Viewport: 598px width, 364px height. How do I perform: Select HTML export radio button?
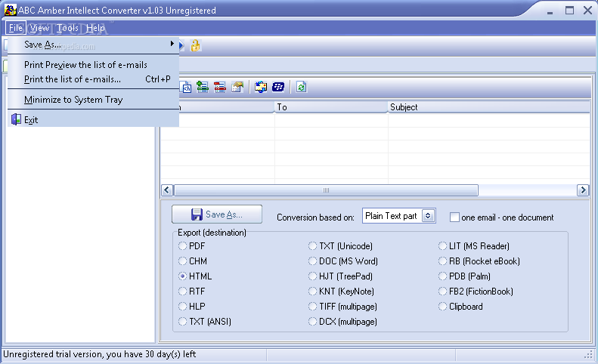(183, 276)
